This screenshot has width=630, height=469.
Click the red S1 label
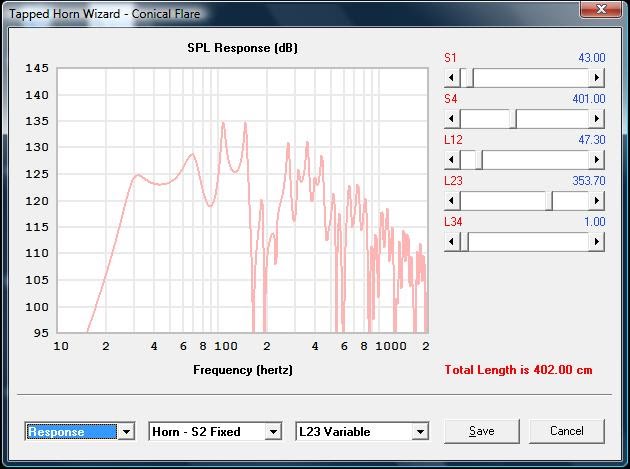pos(450,58)
